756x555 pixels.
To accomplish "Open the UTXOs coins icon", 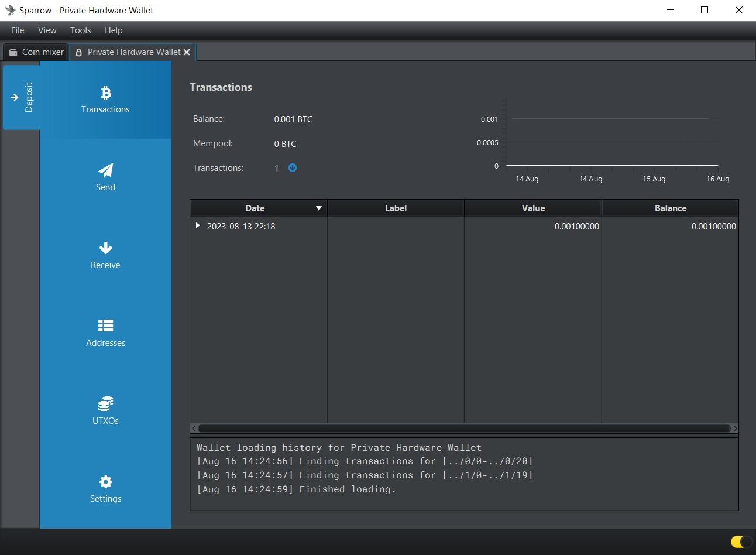I will pos(105,404).
